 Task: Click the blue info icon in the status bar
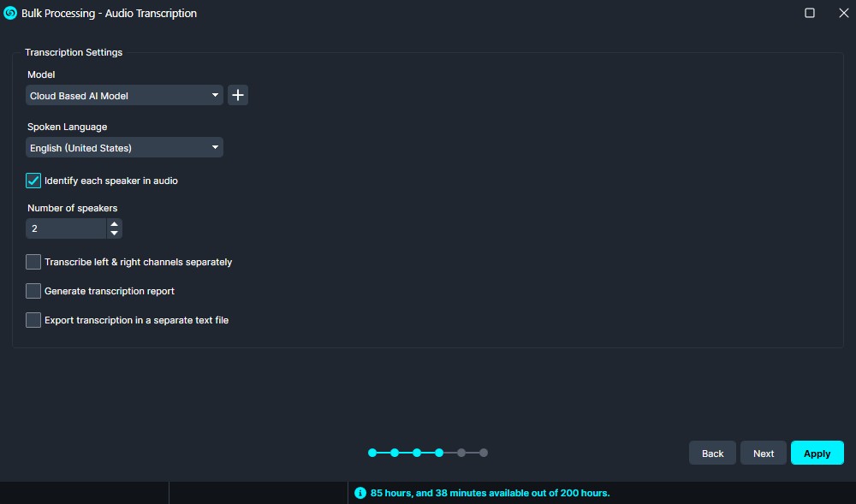click(360, 493)
